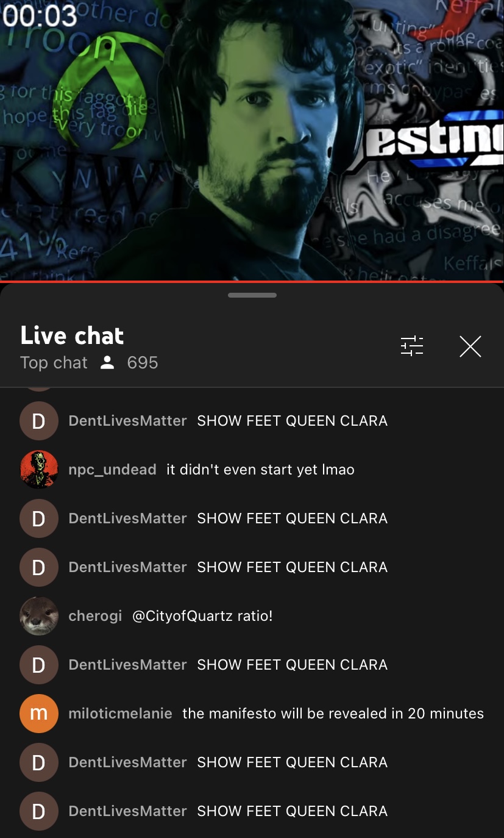Image resolution: width=504 pixels, height=838 pixels.
Task: Tap the "it didn't even start yet lmao" message
Action: tap(260, 470)
